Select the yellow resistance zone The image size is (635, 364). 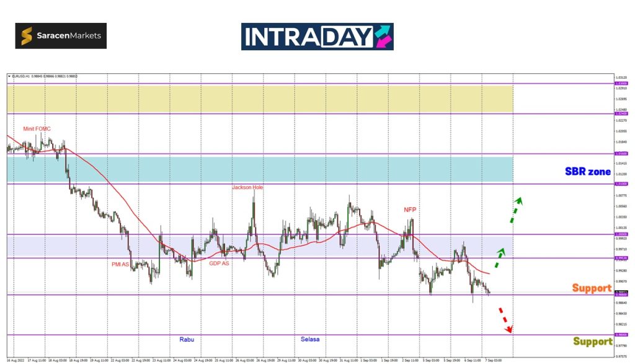pos(260,99)
